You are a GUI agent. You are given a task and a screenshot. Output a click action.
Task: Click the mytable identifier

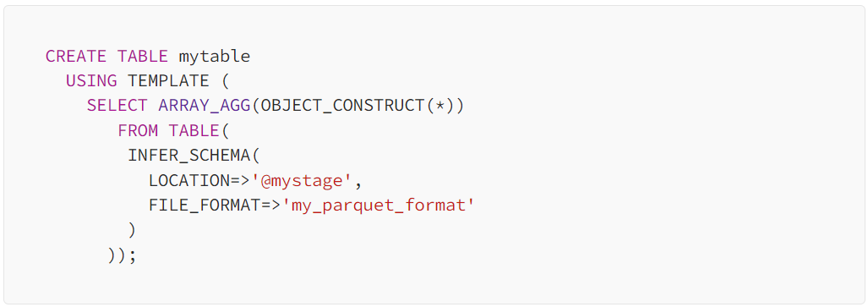(214, 57)
